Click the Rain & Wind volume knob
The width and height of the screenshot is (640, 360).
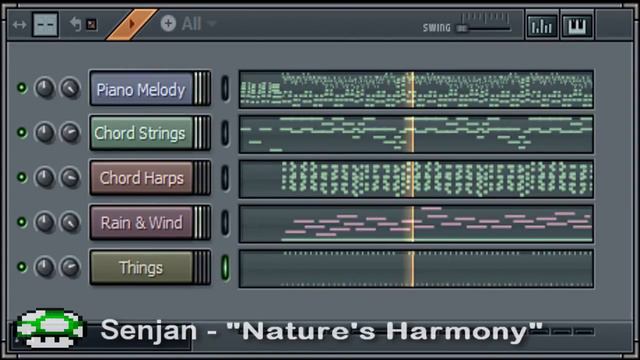(70, 222)
